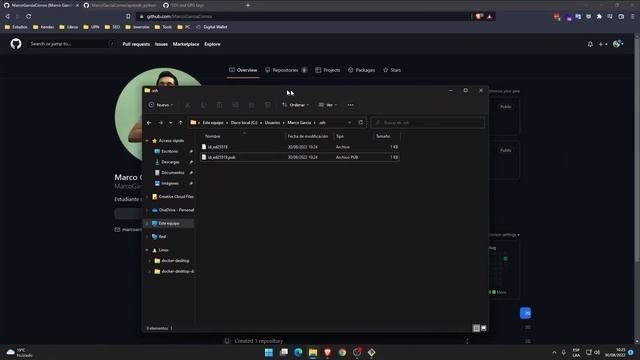
Task: Open the Ver view menu
Action: point(327,105)
